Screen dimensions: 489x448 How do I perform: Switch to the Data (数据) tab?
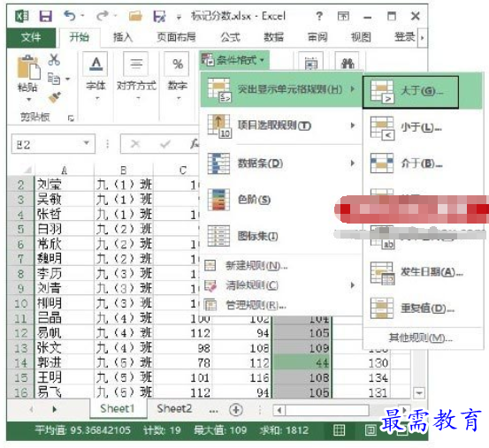[x=273, y=37]
